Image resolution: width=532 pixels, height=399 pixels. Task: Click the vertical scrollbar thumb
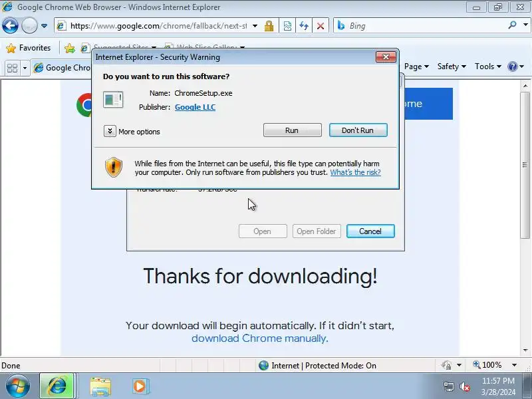(525, 165)
